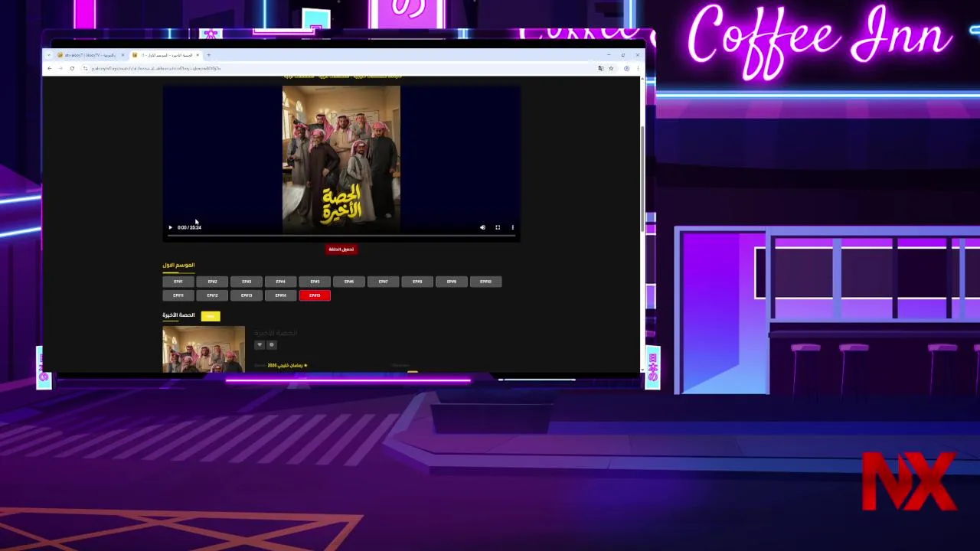The width and height of the screenshot is (980, 551).
Task: Reload the page with the refresh icon
Action: [72, 68]
